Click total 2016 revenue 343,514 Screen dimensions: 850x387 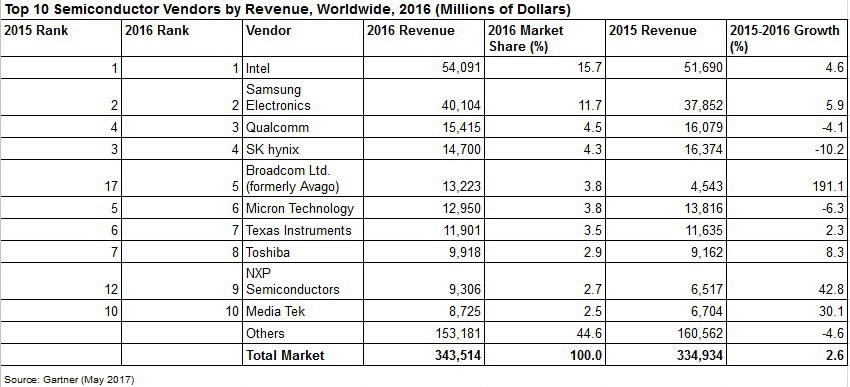pos(458,355)
